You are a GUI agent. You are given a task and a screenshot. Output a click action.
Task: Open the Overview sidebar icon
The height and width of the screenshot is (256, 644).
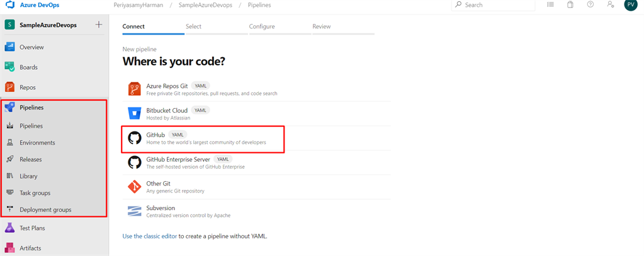point(10,47)
